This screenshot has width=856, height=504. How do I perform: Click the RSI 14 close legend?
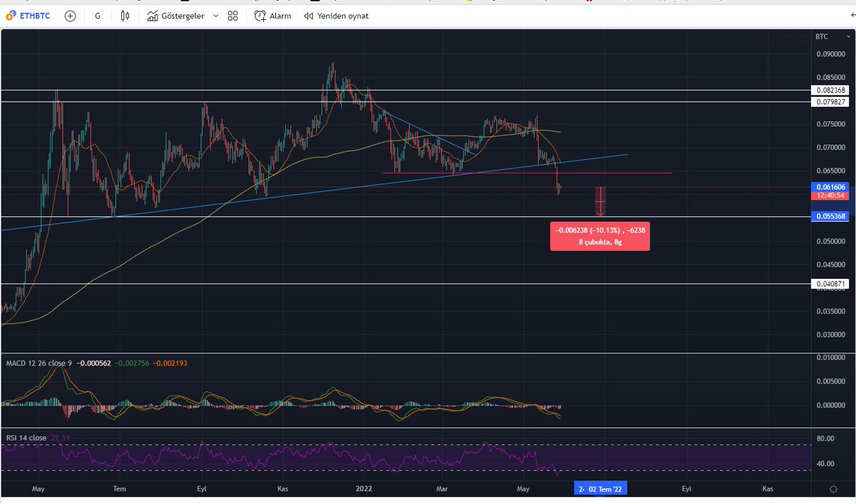click(26, 438)
